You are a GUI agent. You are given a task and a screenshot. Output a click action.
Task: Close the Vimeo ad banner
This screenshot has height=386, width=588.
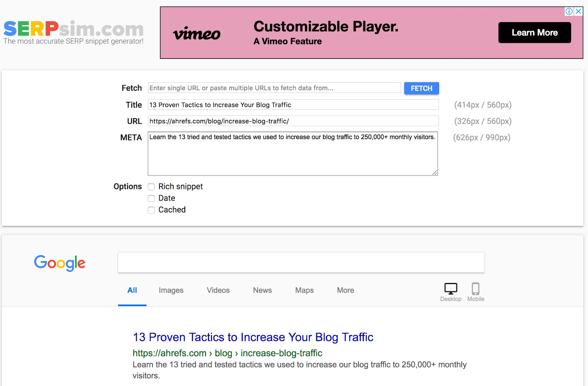click(578, 11)
